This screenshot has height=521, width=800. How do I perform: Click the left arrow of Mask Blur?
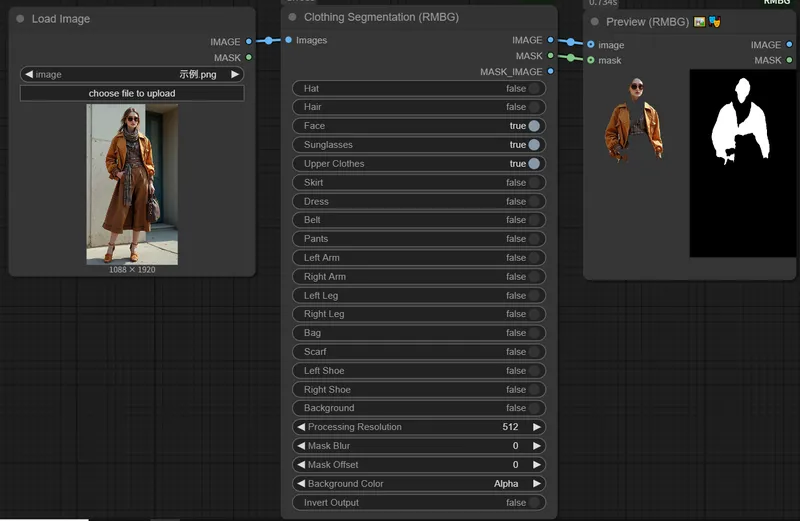click(300, 446)
